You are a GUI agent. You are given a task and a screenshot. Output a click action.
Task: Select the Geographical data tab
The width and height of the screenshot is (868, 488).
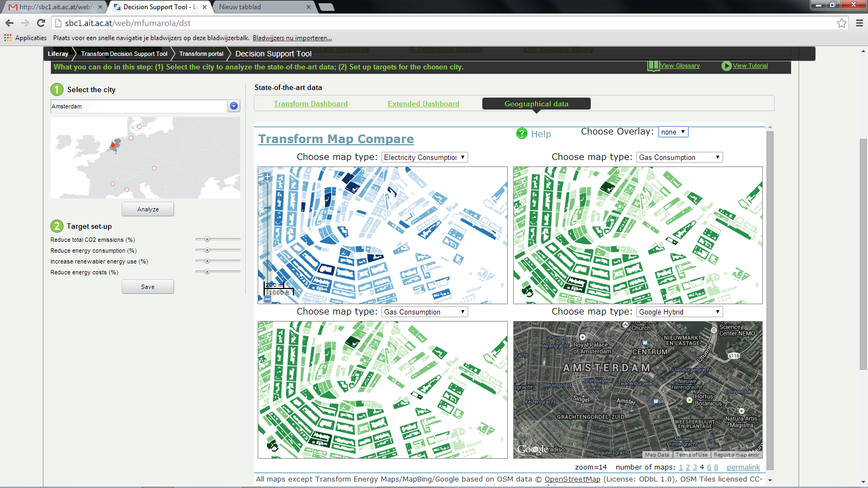pos(537,104)
